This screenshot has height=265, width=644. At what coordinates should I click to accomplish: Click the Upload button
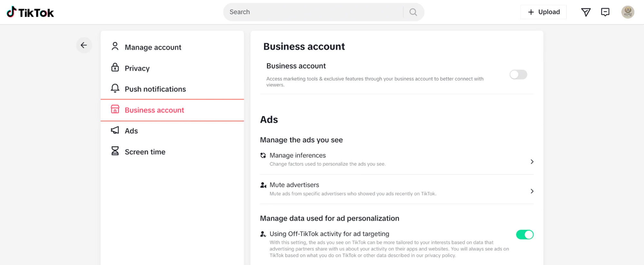[543, 12]
